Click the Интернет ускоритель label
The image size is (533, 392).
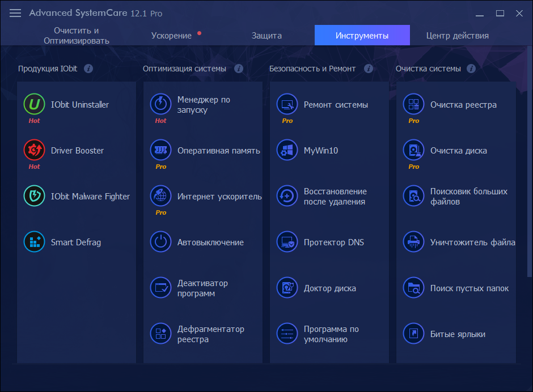pyautogui.click(x=219, y=197)
